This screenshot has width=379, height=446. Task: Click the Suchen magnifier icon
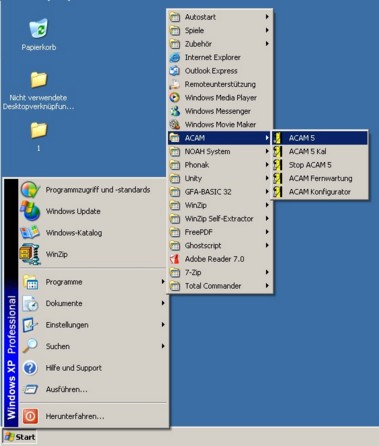tap(30, 346)
